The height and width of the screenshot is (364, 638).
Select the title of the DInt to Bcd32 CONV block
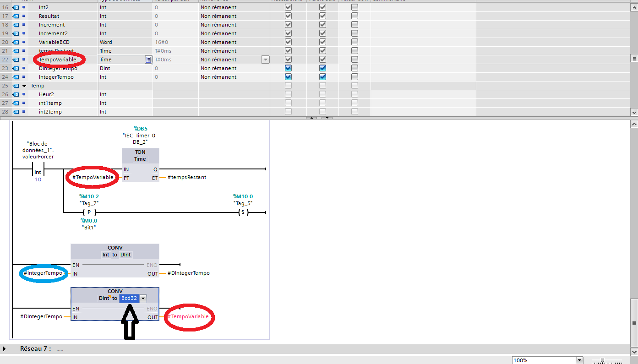pos(115,291)
